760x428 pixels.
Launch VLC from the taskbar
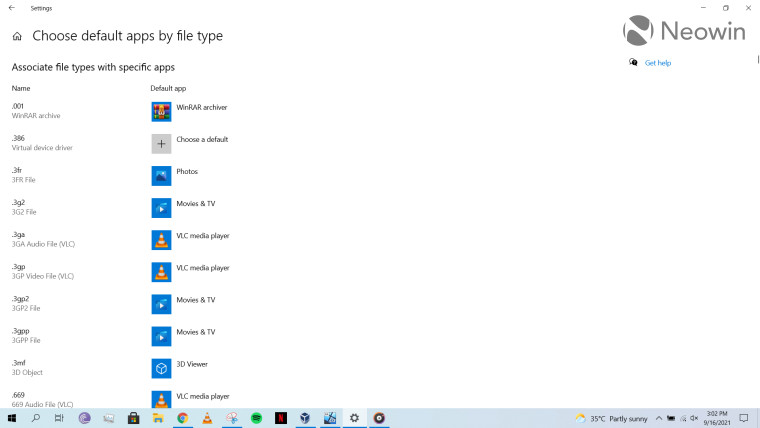(x=207, y=418)
